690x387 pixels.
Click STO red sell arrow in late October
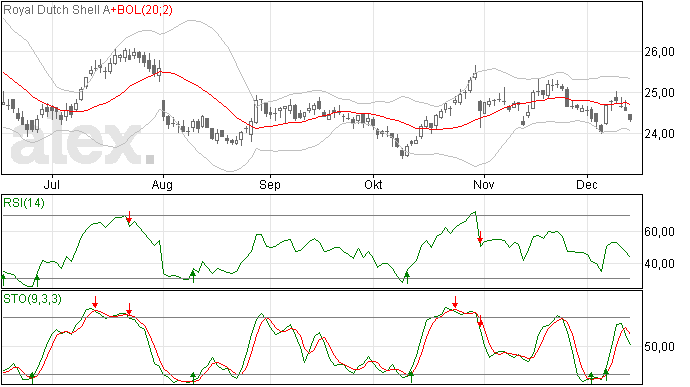click(x=455, y=302)
